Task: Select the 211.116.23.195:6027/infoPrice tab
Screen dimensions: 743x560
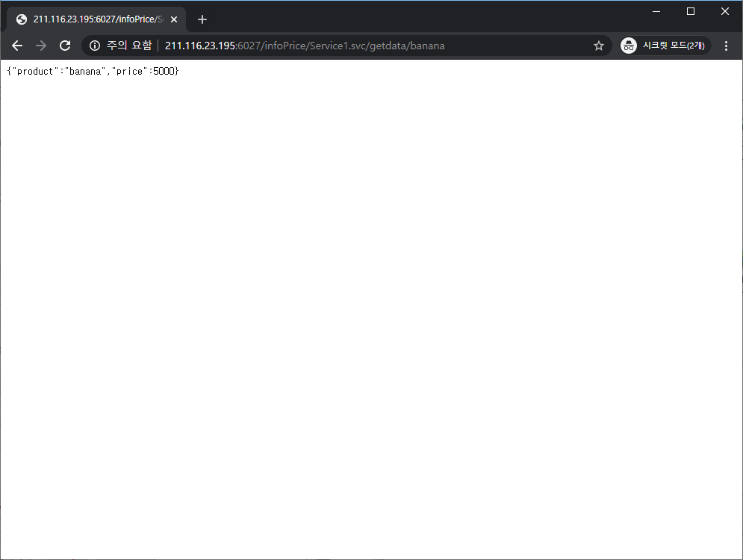Action: click(x=96, y=19)
